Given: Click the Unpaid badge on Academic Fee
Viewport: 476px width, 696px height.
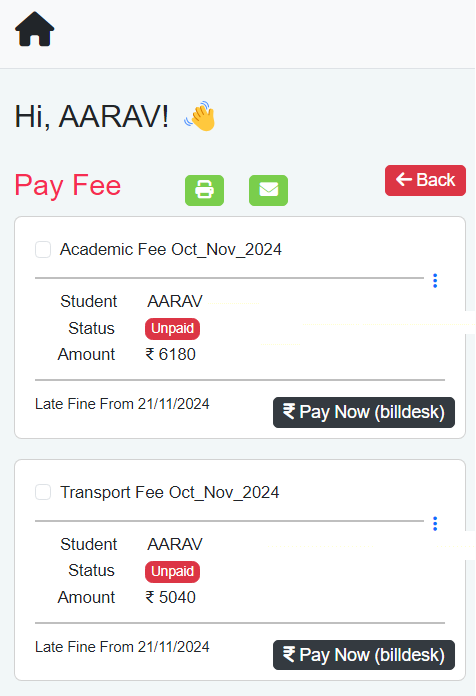Looking at the screenshot, I should [172, 329].
